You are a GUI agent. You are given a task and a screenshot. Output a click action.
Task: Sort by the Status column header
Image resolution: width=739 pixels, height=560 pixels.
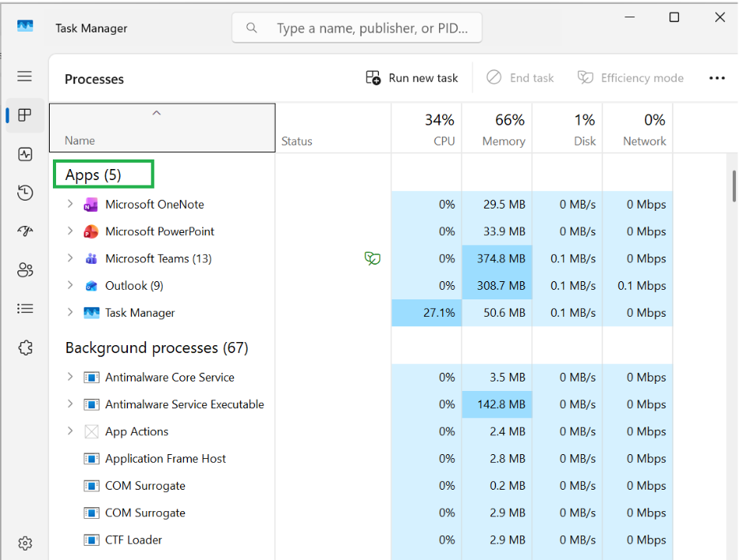333,129
